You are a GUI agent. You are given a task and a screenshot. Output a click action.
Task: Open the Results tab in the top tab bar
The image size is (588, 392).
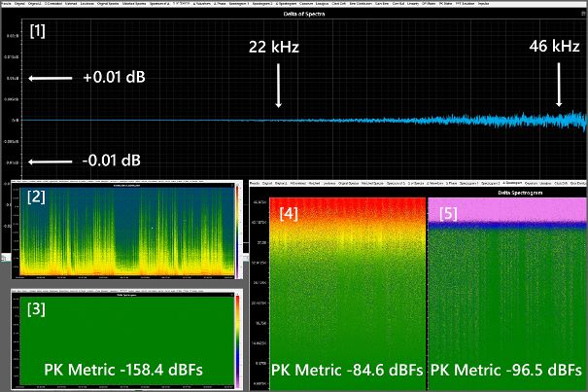[6, 3]
